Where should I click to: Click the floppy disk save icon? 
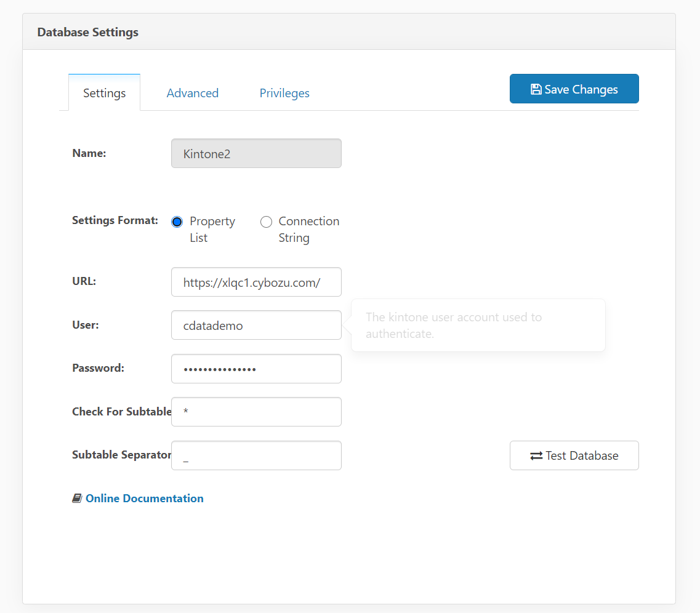(x=536, y=89)
